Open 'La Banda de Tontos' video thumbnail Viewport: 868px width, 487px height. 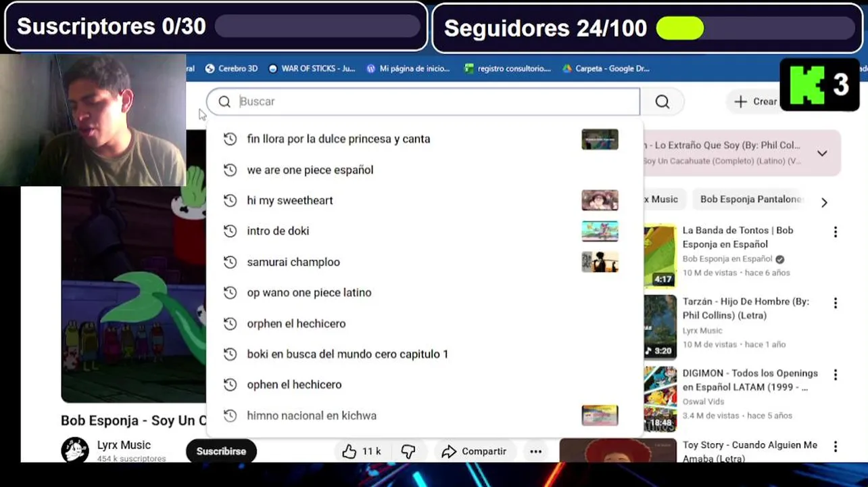(660, 255)
